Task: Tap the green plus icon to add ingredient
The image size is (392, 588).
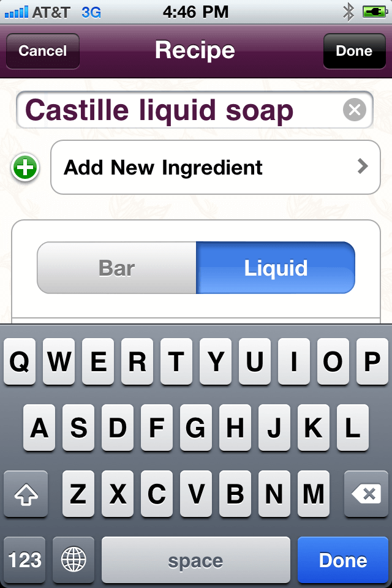Action: pos(24,167)
